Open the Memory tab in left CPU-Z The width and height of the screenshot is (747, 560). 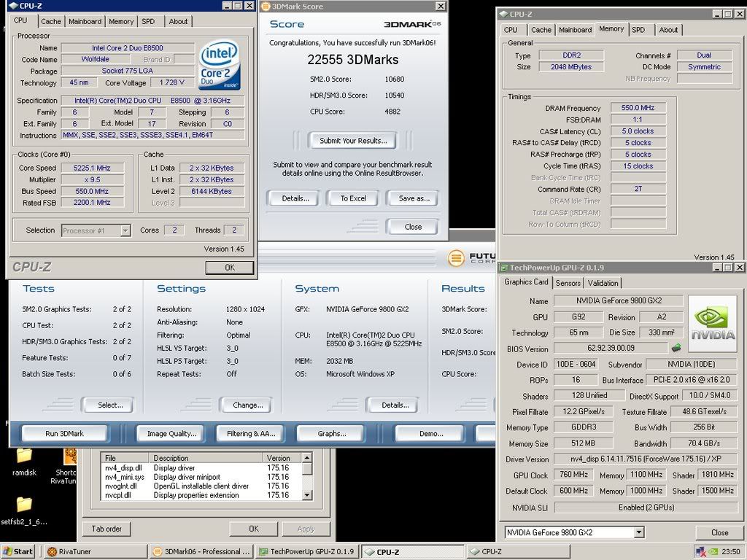(x=121, y=21)
